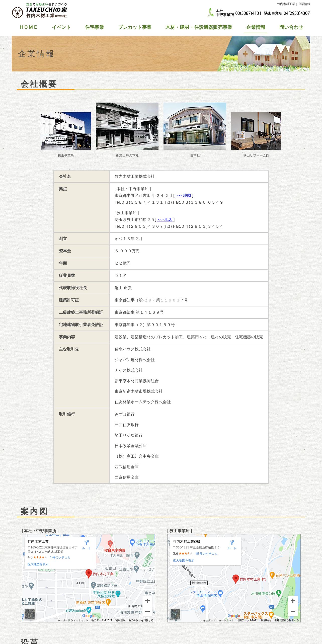The width and height of the screenshot is (322, 644).
Task: Click the 狭山事業所 building photo thumbnail
Action: pyautogui.click(x=66, y=131)
